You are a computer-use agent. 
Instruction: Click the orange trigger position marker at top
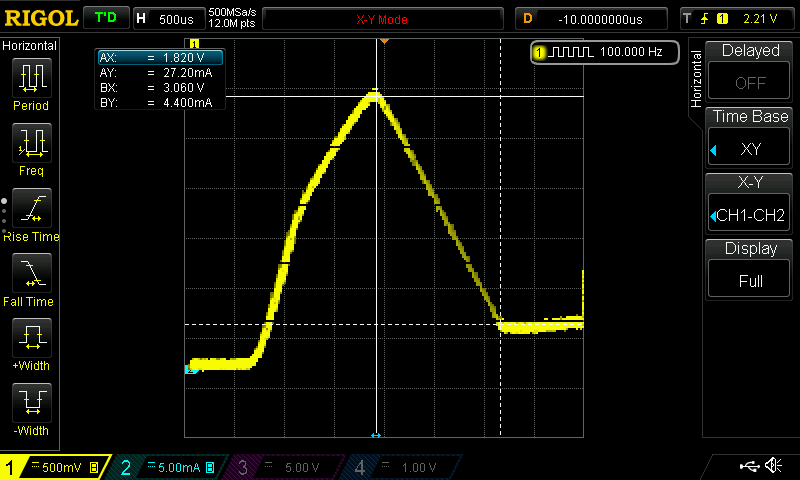(384, 42)
